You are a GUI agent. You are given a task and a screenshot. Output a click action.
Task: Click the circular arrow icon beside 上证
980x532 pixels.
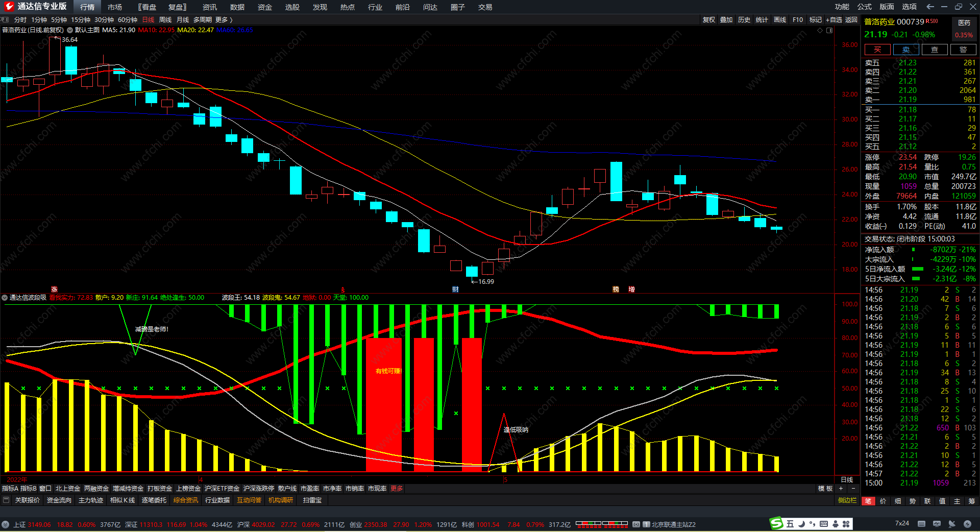pos(5,524)
